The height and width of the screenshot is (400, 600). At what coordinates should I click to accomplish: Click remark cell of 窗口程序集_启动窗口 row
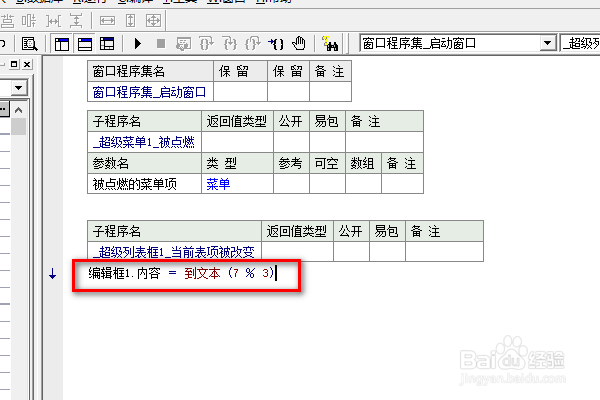point(330,92)
